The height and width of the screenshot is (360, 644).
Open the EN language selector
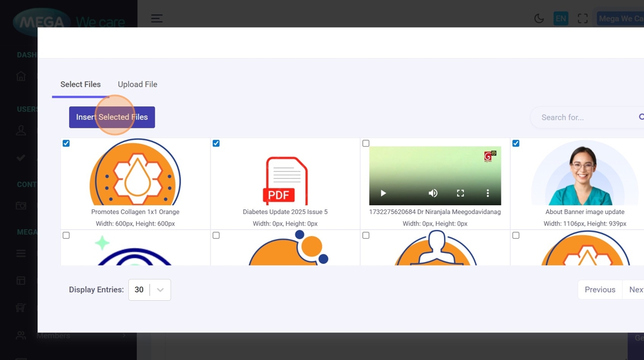561,18
